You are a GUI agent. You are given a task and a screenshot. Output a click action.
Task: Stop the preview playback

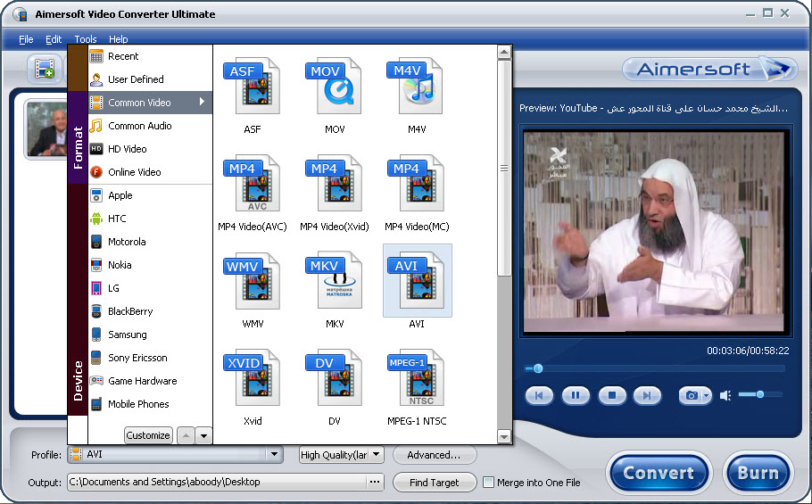click(611, 396)
